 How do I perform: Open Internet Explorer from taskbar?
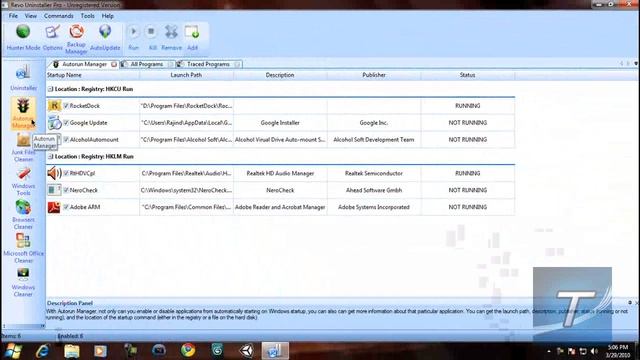coord(42,351)
